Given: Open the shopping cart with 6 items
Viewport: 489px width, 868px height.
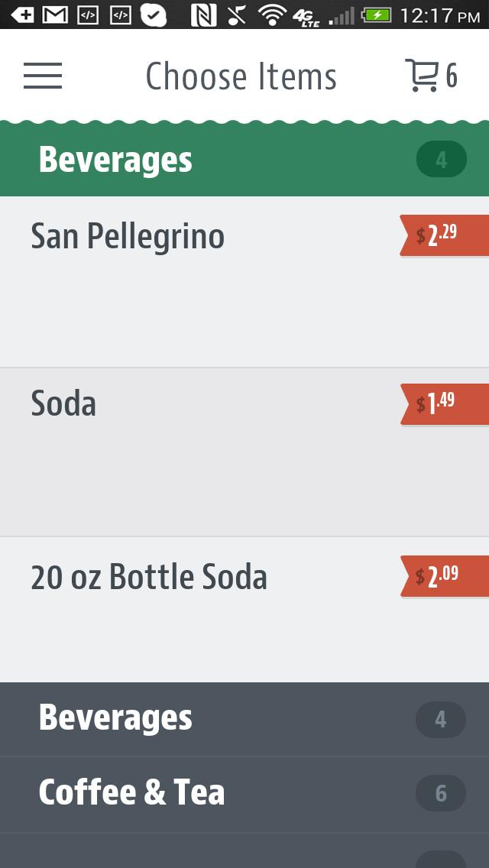Looking at the screenshot, I should pos(430,76).
